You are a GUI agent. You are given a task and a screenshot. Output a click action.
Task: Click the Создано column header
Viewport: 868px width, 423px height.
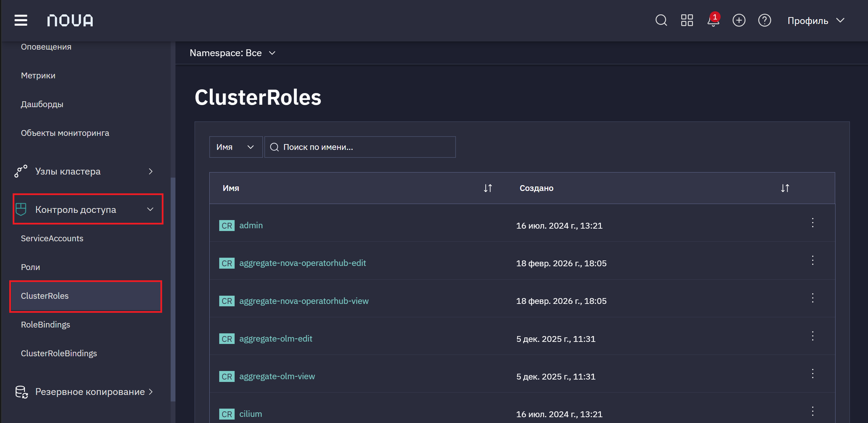coord(536,188)
